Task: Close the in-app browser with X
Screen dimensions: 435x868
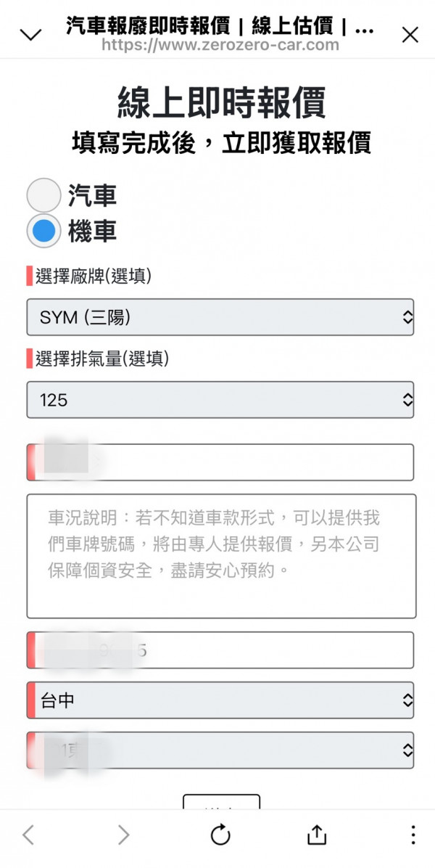Action: pyautogui.click(x=410, y=35)
